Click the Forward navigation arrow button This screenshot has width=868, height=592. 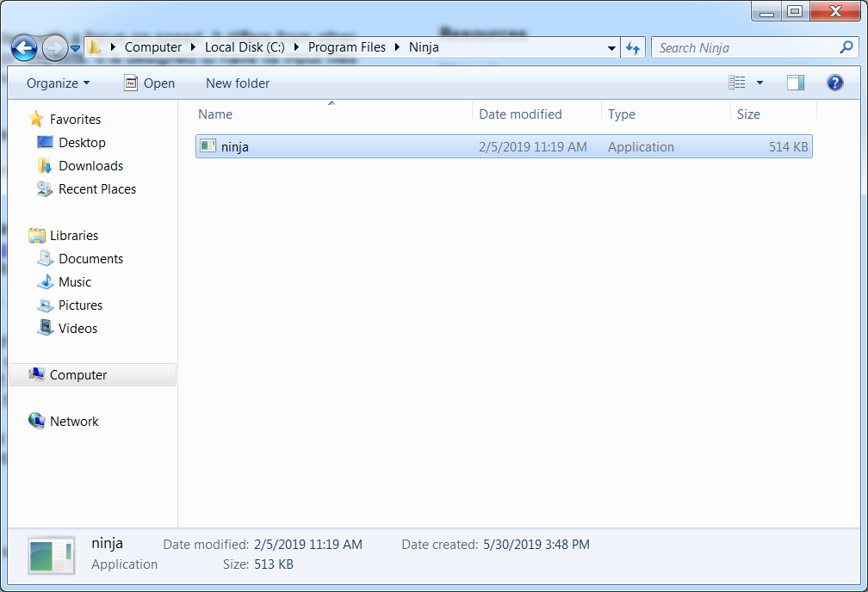tap(54, 48)
